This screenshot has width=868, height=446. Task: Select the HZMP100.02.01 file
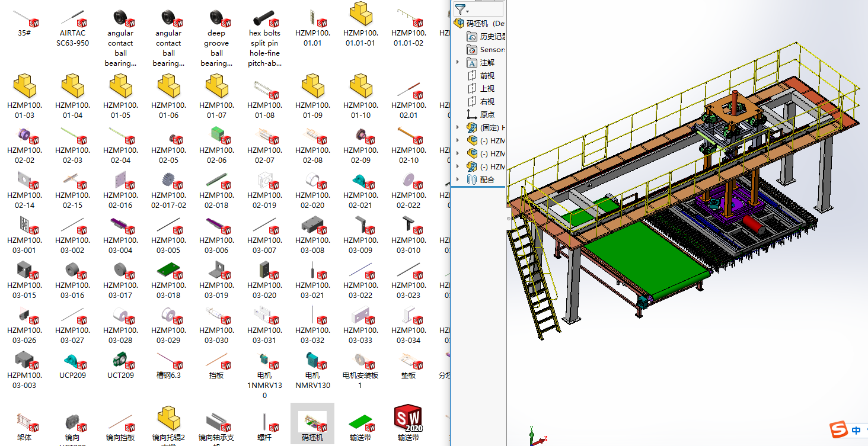tap(409, 98)
